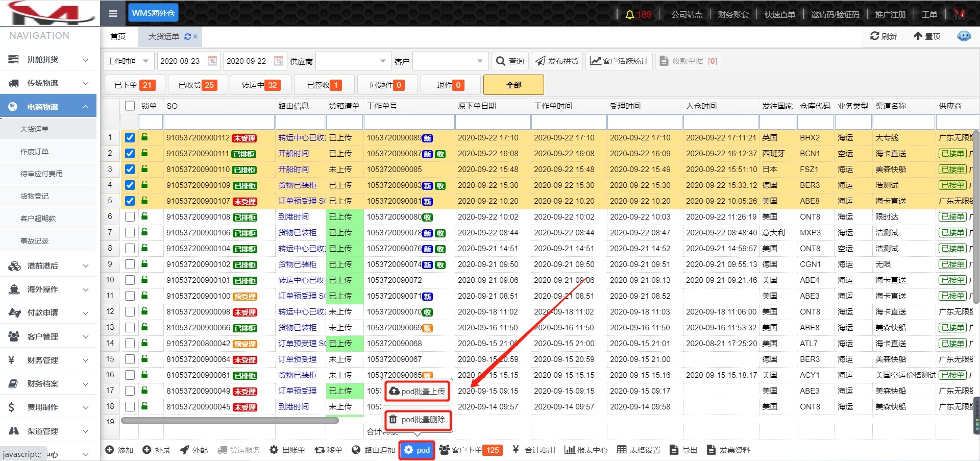Click 发布拼货 paper plane button
Viewport: 980px width, 461px height.
(557, 61)
